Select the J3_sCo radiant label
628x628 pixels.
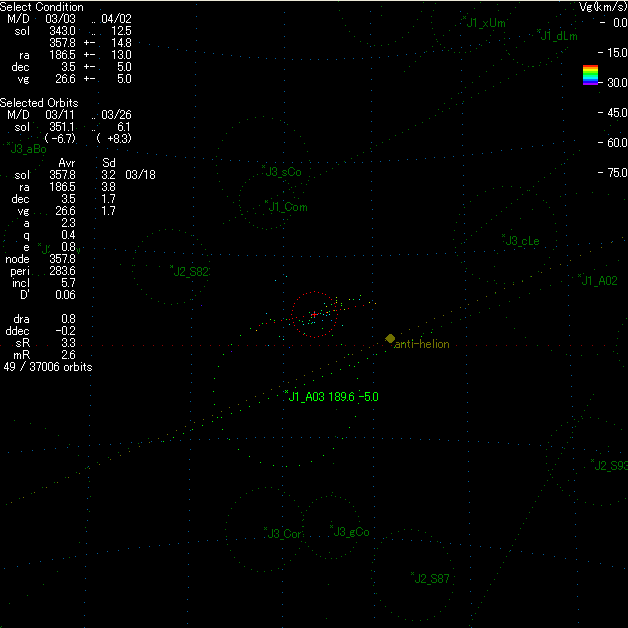(285, 172)
